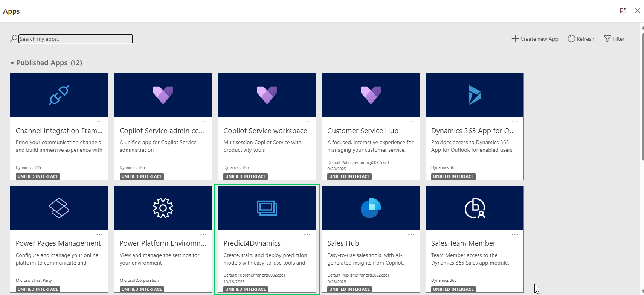This screenshot has height=295, width=644.
Task: Click the Dynamics 365 App for Outlook icon
Action: pyautogui.click(x=475, y=95)
